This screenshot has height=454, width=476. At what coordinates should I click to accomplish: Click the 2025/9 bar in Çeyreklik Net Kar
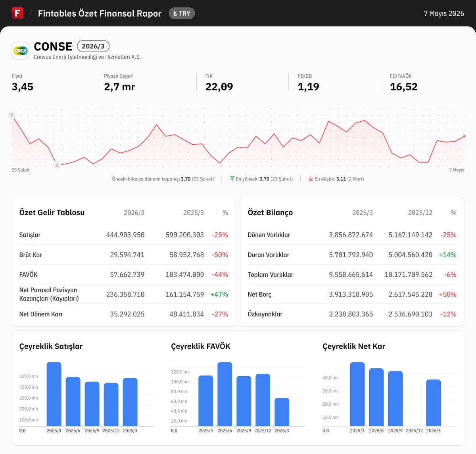point(395,398)
